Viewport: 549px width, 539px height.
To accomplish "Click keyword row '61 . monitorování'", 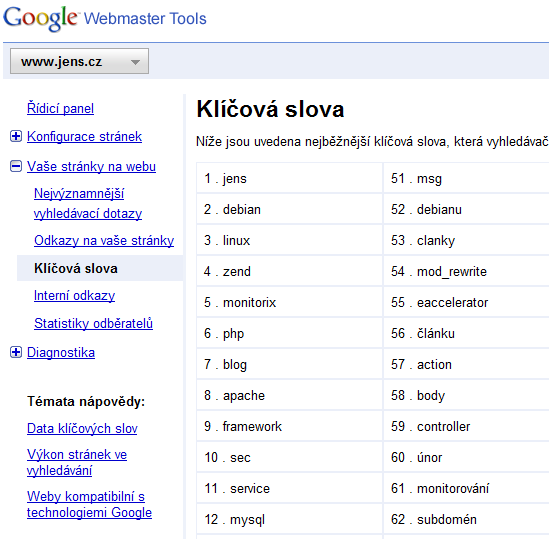I will (x=466, y=488).
